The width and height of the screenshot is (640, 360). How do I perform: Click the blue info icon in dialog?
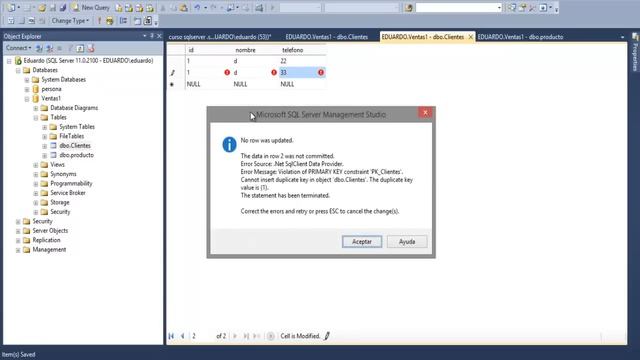point(229,144)
